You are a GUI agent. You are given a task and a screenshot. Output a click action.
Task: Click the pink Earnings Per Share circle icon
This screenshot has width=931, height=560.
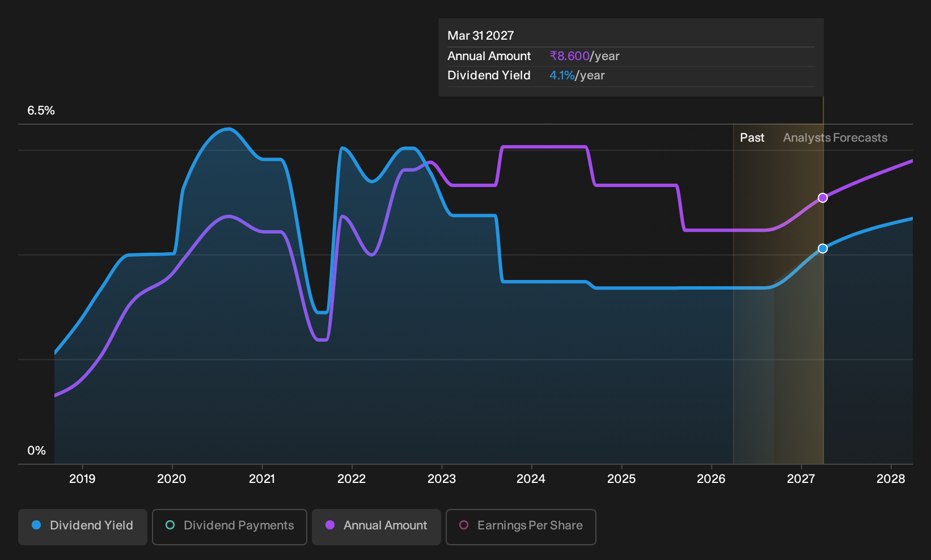point(464,525)
